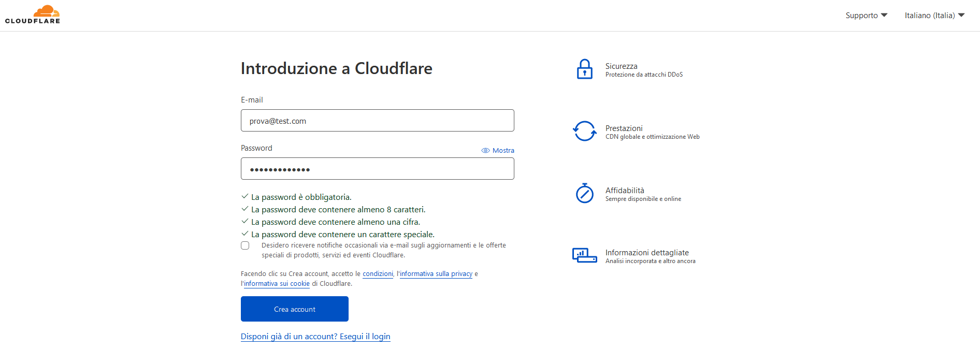Click 'CDN globale e ottimizzazione Web' text
This screenshot has width=980, height=363.
(x=653, y=137)
